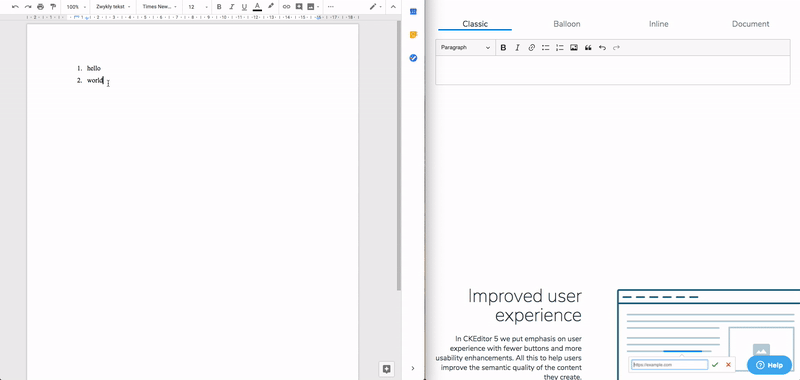This screenshot has height=380, width=800.
Task: Click the word hello in the list
Action: [x=94, y=68]
